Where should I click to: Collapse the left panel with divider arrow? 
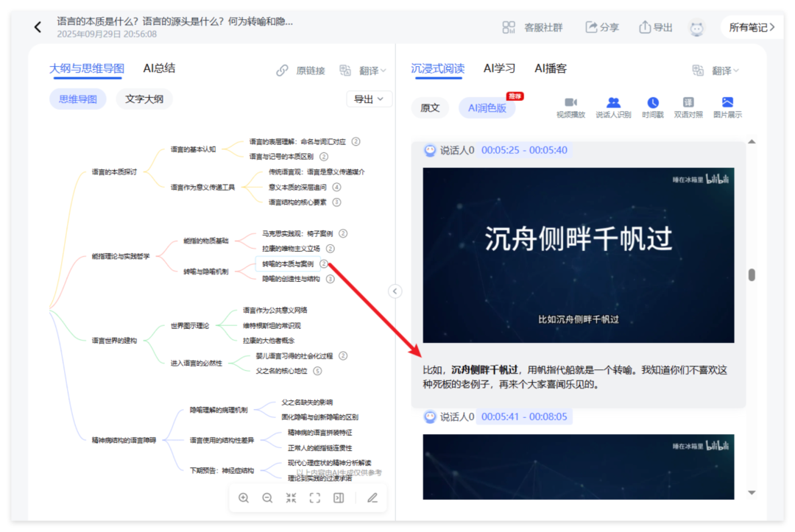pyautogui.click(x=395, y=291)
